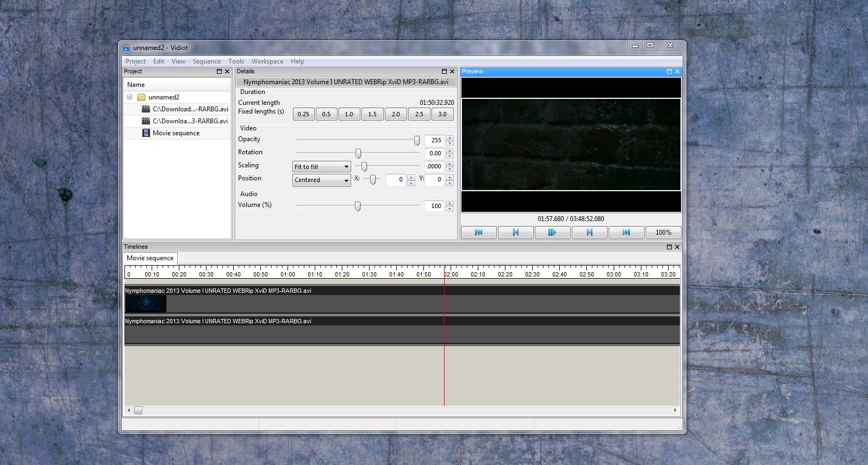Image resolution: width=868 pixels, height=465 pixels.
Task: Click the Volume slider handle
Action: [x=358, y=206]
